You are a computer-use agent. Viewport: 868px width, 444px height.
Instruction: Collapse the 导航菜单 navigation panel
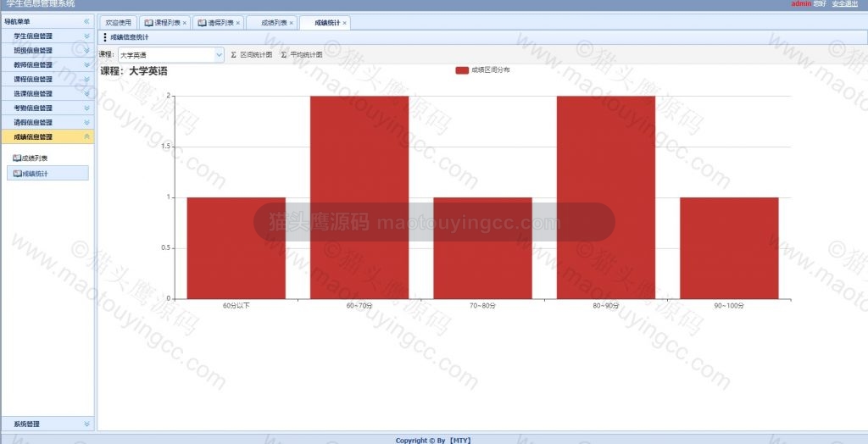point(86,21)
